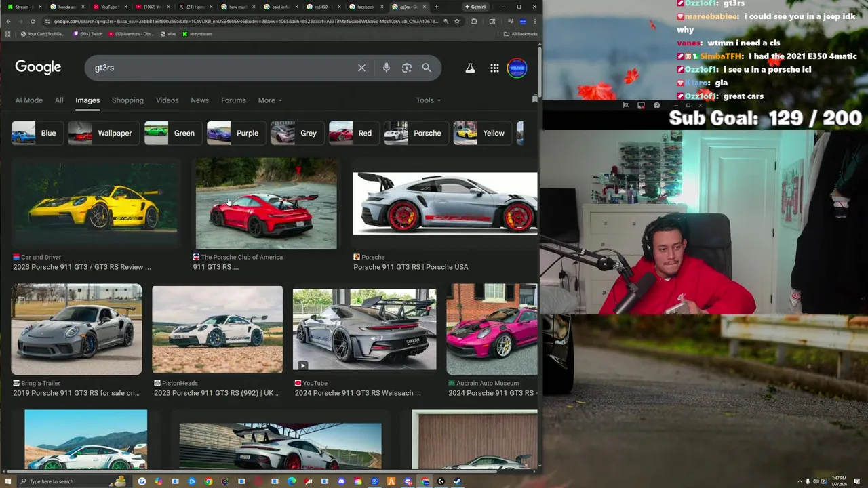Screen dimensions: 868x488
Task: Switch to News results tab
Action: [199, 100]
